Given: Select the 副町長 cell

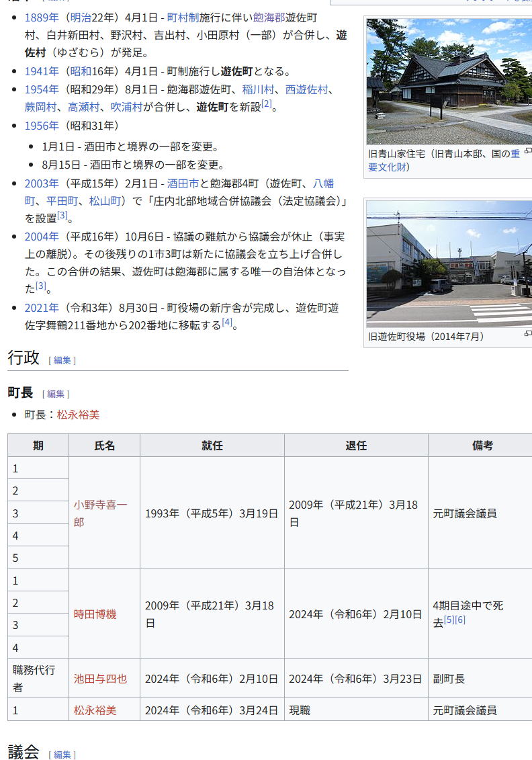Looking at the screenshot, I should pos(480,678).
